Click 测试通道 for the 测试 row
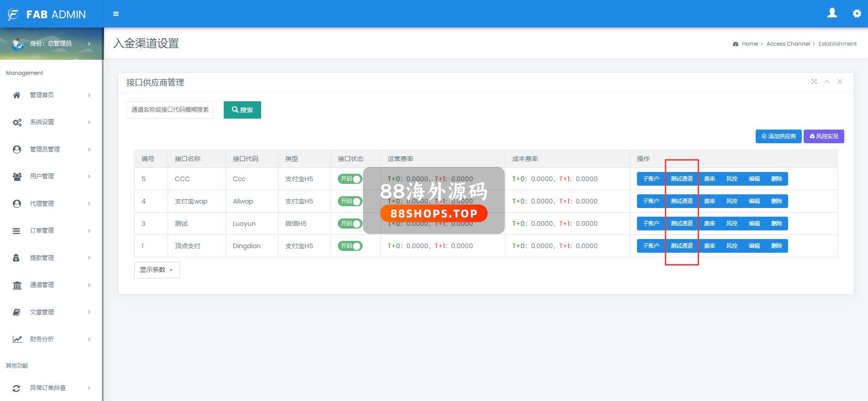This screenshot has height=401, width=868. pyautogui.click(x=681, y=224)
